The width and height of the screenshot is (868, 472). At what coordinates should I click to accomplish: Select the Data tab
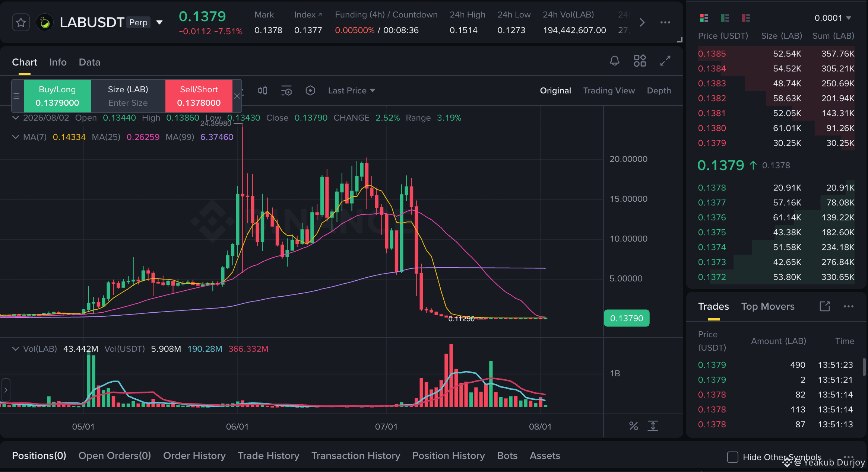[89, 62]
